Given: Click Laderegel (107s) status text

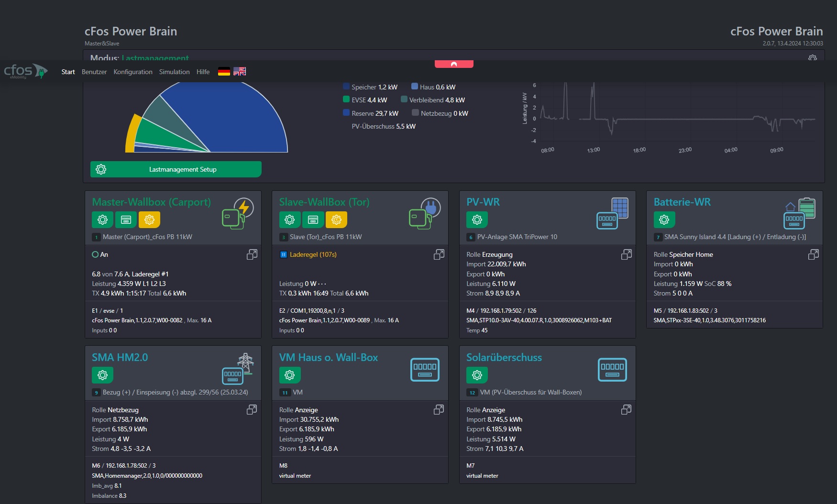Looking at the screenshot, I should (313, 254).
